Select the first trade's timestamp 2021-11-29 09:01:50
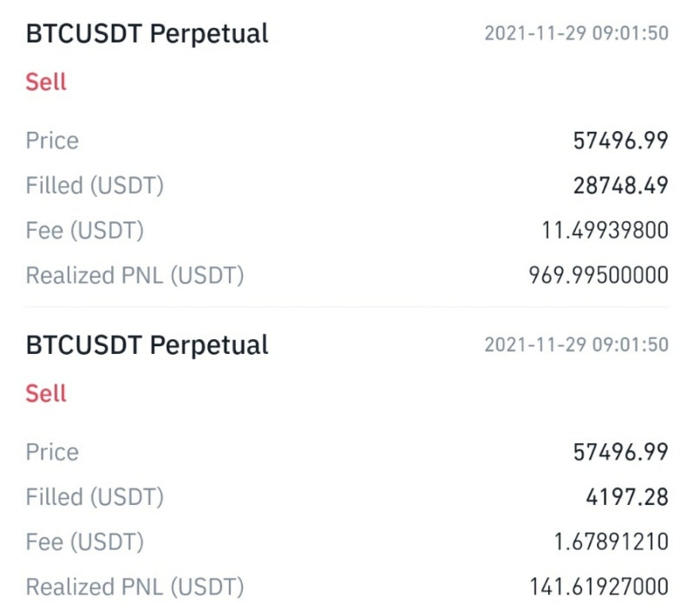This screenshot has height=616, width=694. tap(576, 34)
